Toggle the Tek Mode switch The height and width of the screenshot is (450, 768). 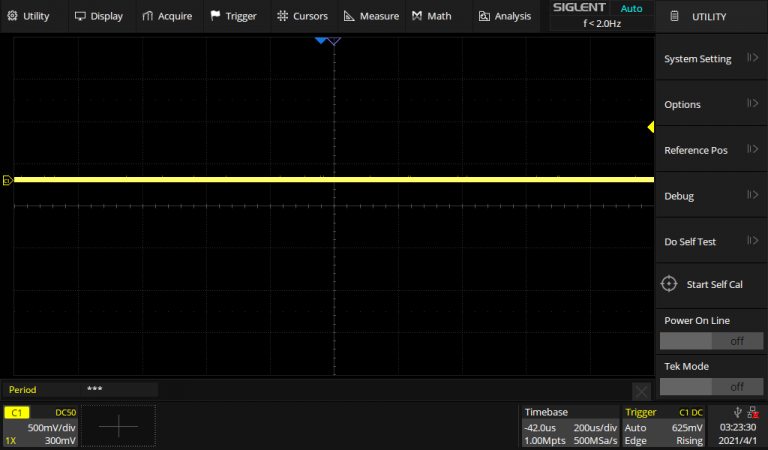(x=711, y=386)
